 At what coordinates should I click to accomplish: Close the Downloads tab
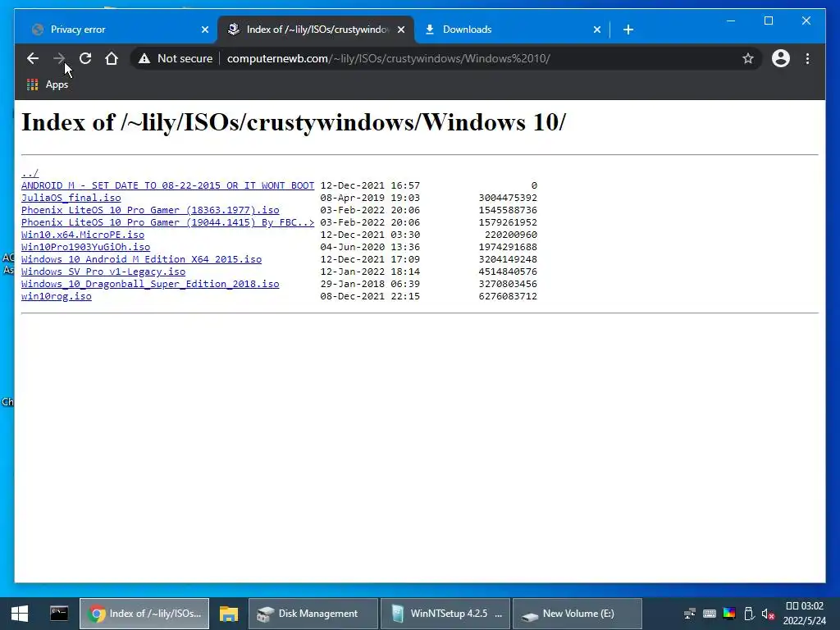pos(597,30)
